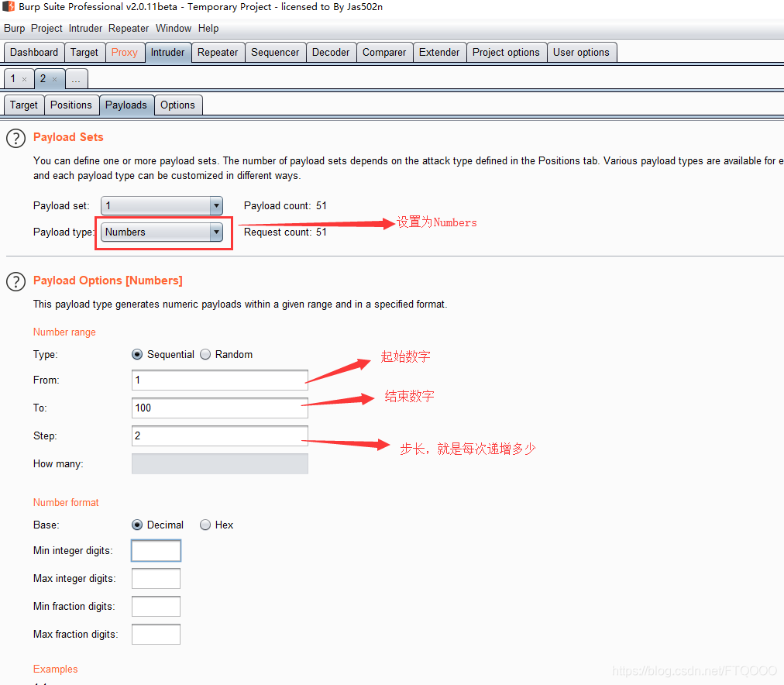Switch to the Repeater tool tab
784x685 pixels.
(x=218, y=53)
